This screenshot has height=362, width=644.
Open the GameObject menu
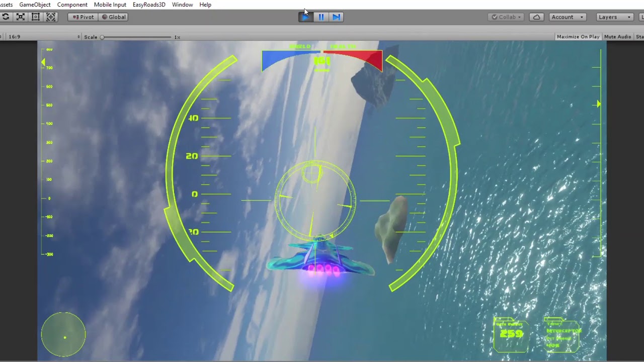click(35, 5)
